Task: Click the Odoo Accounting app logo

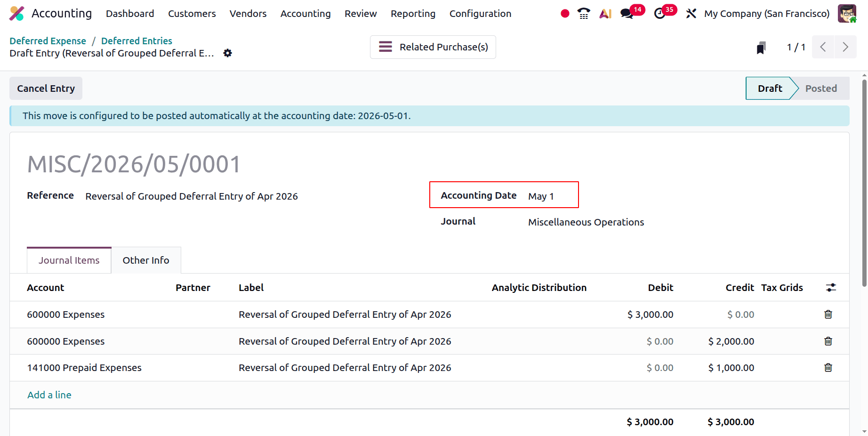Action: (17, 13)
